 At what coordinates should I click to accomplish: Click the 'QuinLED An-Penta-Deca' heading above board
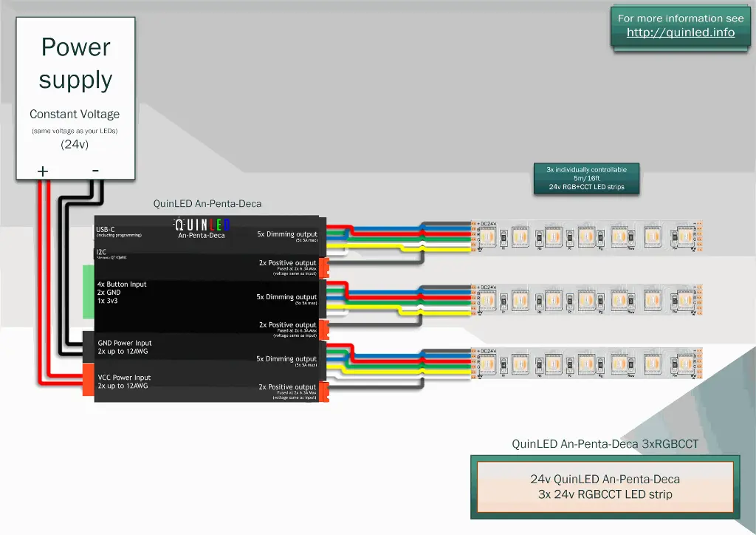pyautogui.click(x=207, y=203)
